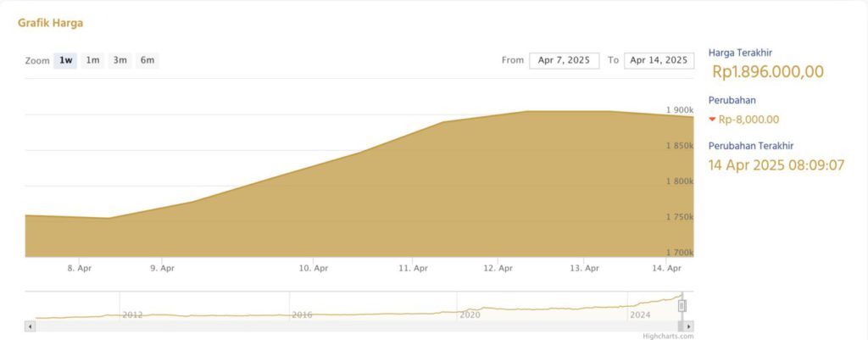Click the 2020 mark in navigator
Screen dimensions: 868x340
tap(470, 315)
